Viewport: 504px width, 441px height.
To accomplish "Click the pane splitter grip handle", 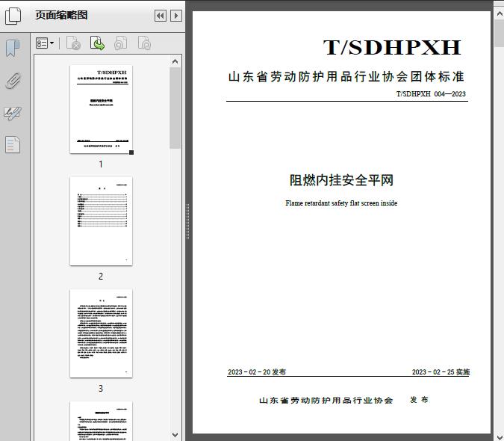I will 187,221.
